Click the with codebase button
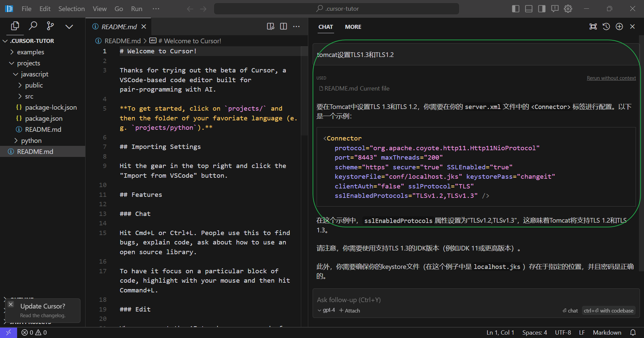This screenshot has width=644, height=338. [608, 311]
